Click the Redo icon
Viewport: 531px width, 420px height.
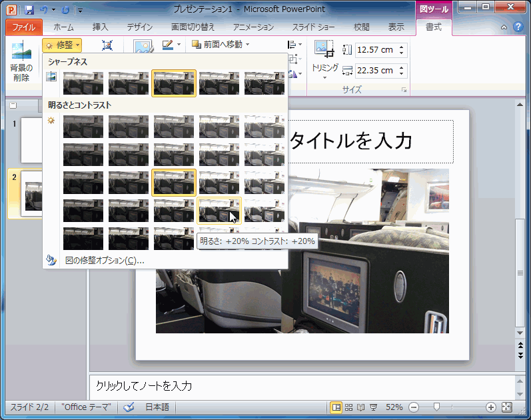tap(65, 10)
